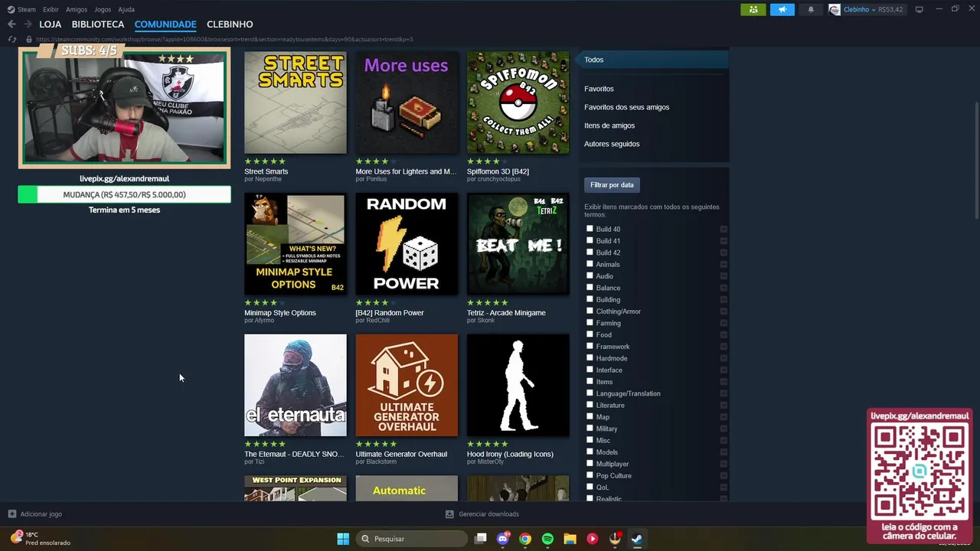Open the Steam friends icon button

click(753, 10)
